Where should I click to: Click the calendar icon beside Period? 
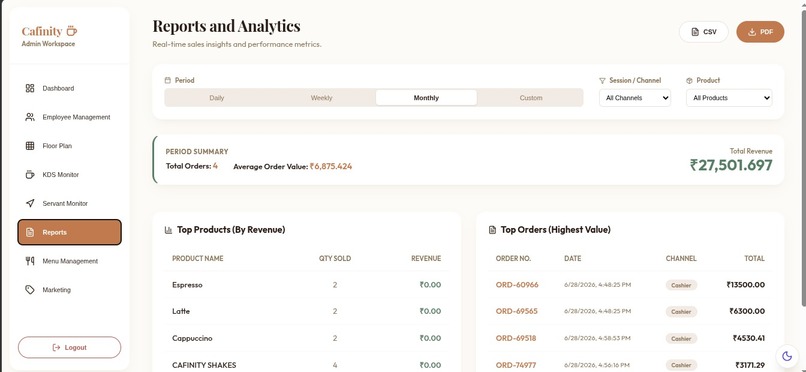[168, 81]
